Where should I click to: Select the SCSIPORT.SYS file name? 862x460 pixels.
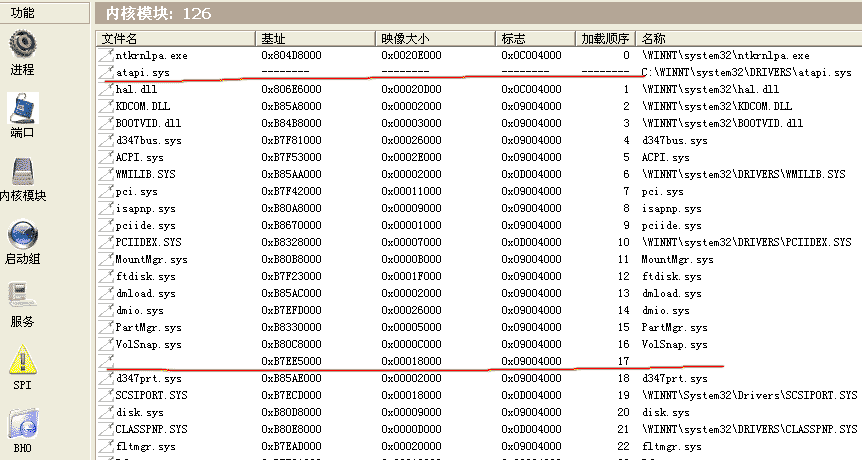151,395
